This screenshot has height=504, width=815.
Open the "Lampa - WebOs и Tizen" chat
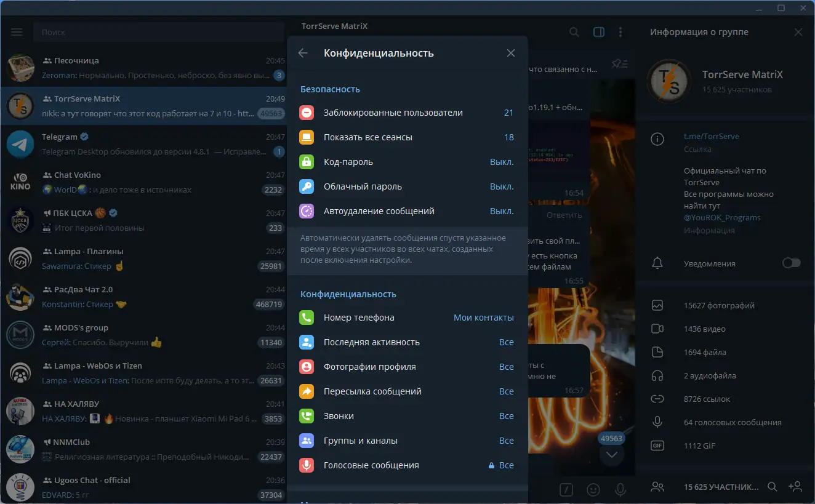144,373
